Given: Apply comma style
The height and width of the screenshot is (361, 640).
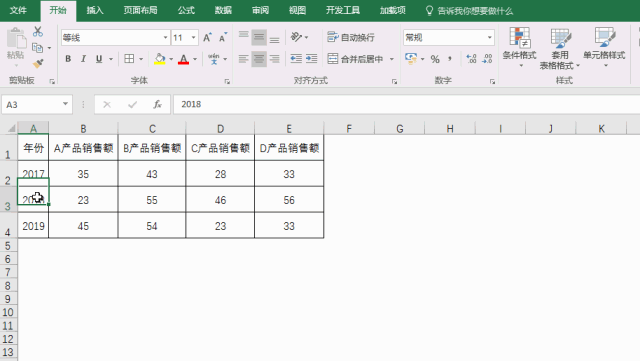Looking at the screenshot, I should tap(450, 59).
